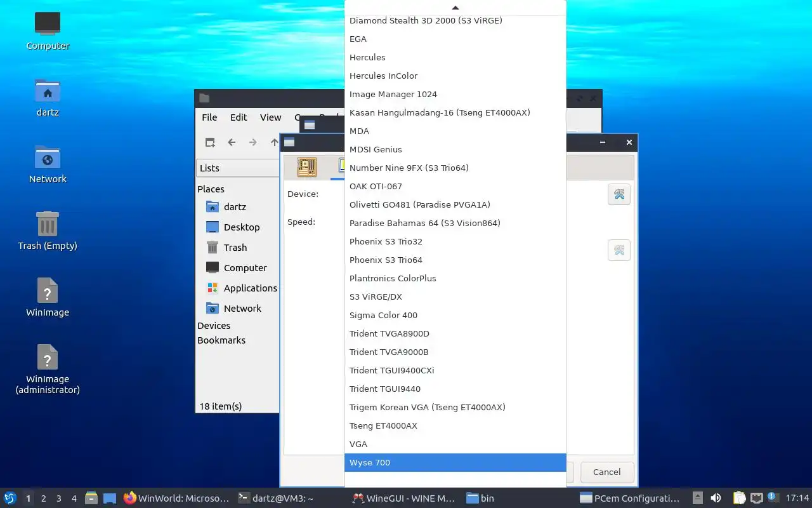The width and height of the screenshot is (812, 508).
Task: Choose MDSI Genius
Action: [455, 149]
